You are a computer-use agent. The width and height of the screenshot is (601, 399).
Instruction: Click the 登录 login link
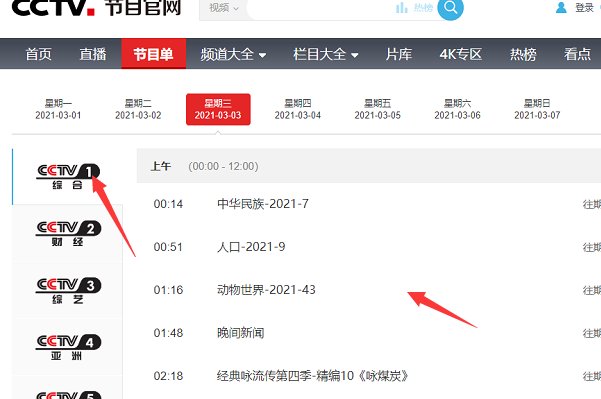[x=584, y=8]
